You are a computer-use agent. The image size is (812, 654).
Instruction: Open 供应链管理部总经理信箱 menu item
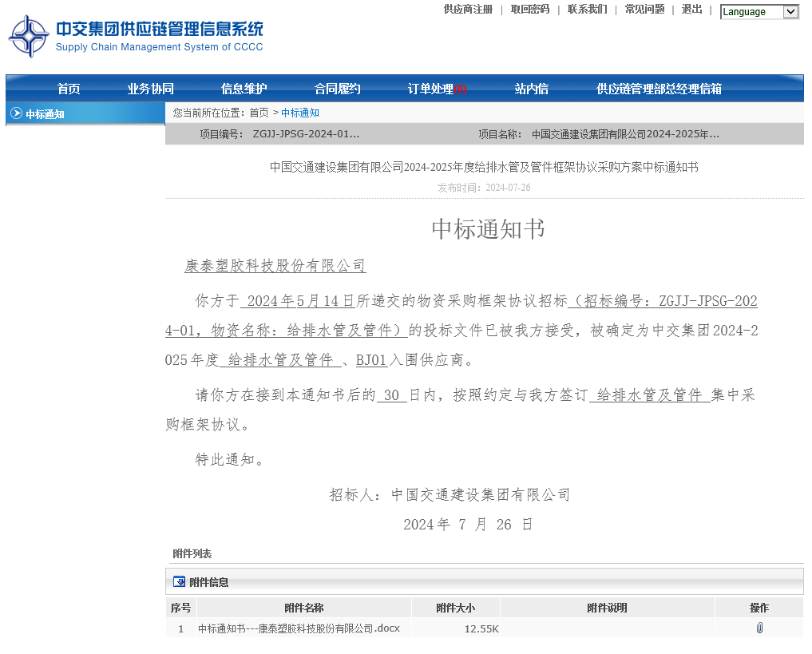(659, 89)
